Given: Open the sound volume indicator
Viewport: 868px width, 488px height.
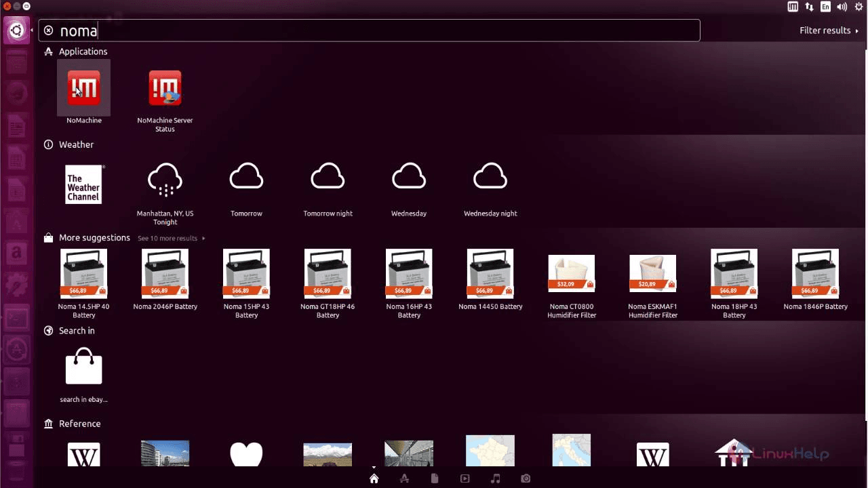Looking at the screenshot, I should click(842, 7).
